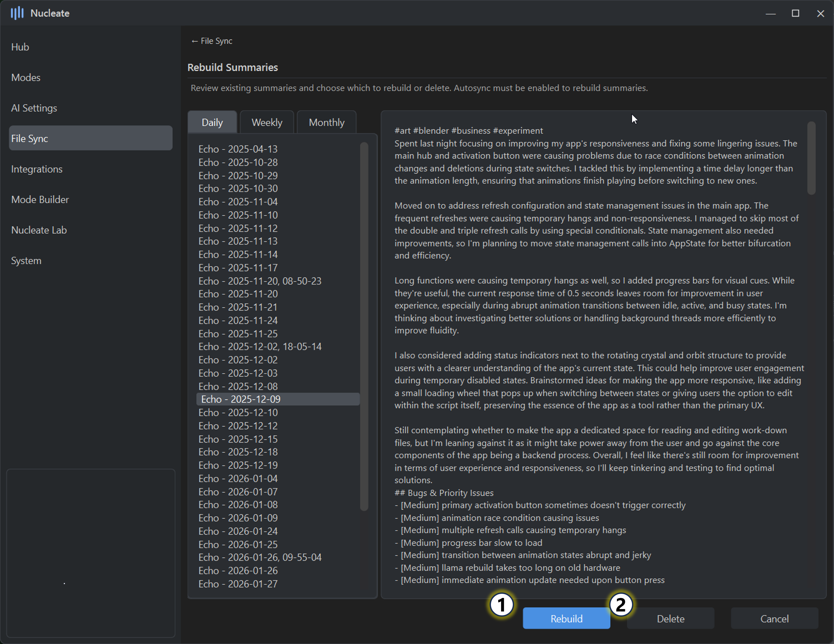Switch to the Monthly tab
The width and height of the screenshot is (834, 644).
(326, 123)
